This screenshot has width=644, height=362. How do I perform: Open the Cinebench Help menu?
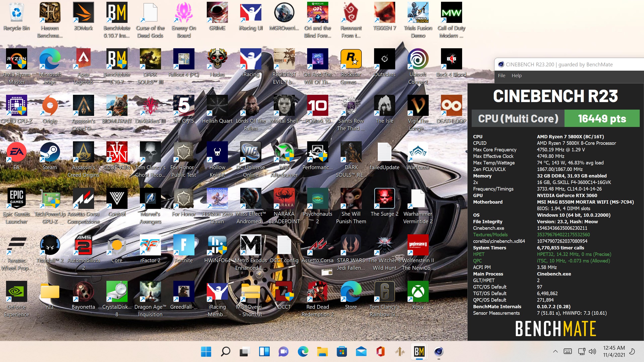516,75
